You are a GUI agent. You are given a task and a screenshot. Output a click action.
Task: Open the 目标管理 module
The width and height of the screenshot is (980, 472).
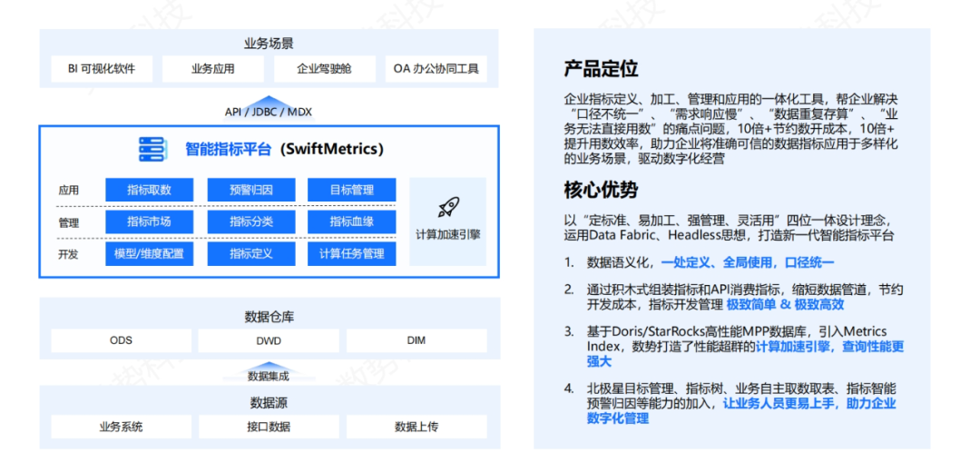click(352, 190)
